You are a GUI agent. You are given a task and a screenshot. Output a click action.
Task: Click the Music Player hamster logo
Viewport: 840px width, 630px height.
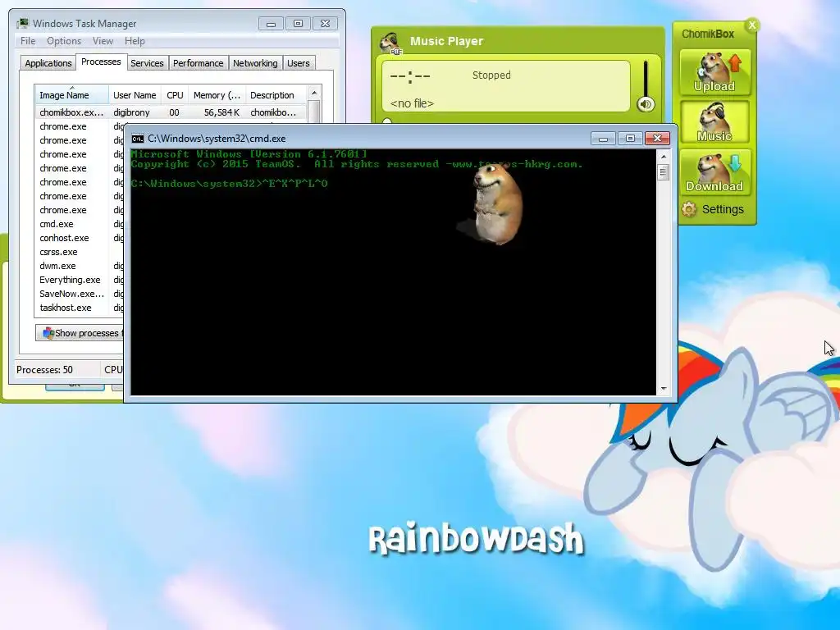[x=390, y=43]
